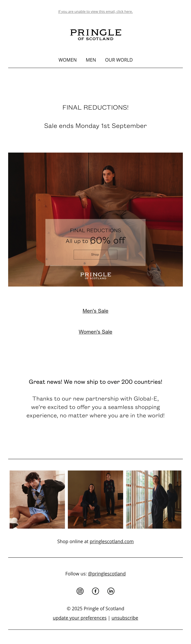Visit the pringlescotland.com link
This screenshot has height=644, width=191.
click(112, 542)
